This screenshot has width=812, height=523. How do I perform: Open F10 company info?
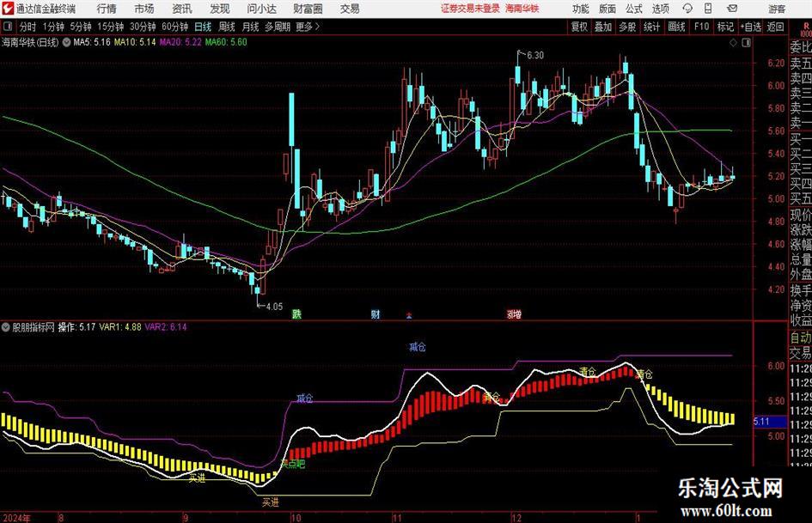[701, 27]
